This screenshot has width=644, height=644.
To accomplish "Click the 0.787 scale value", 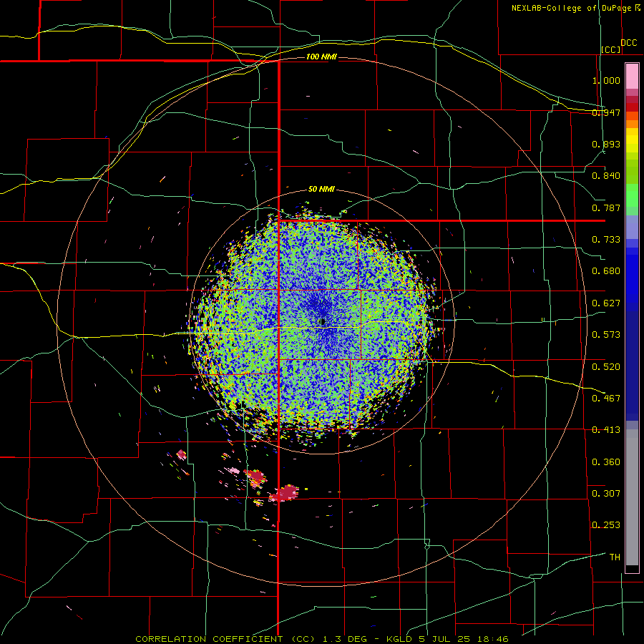I will click(606, 208).
